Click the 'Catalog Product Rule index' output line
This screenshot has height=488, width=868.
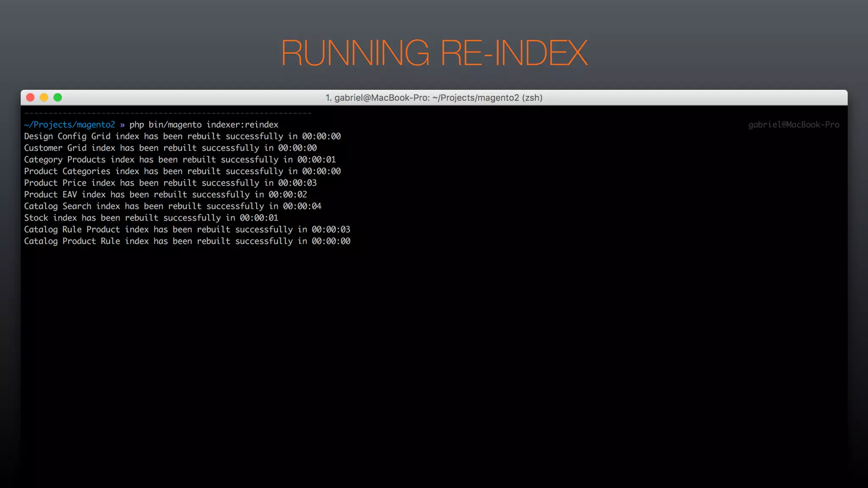[x=187, y=241]
